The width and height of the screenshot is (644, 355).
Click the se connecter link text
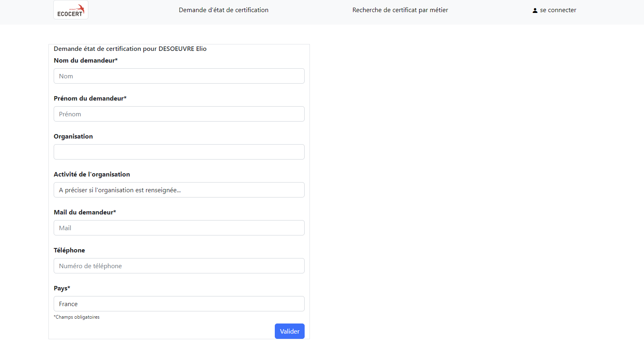(x=558, y=10)
